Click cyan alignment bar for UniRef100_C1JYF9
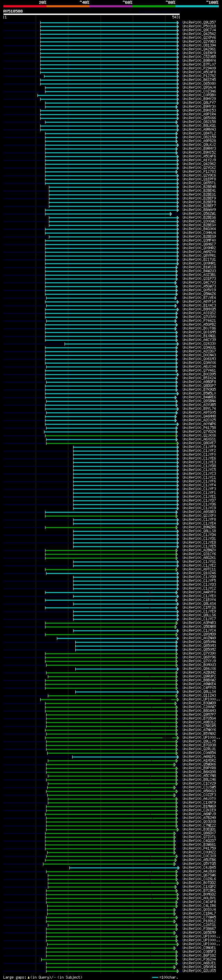222x980 pixels. coord(126,447)
